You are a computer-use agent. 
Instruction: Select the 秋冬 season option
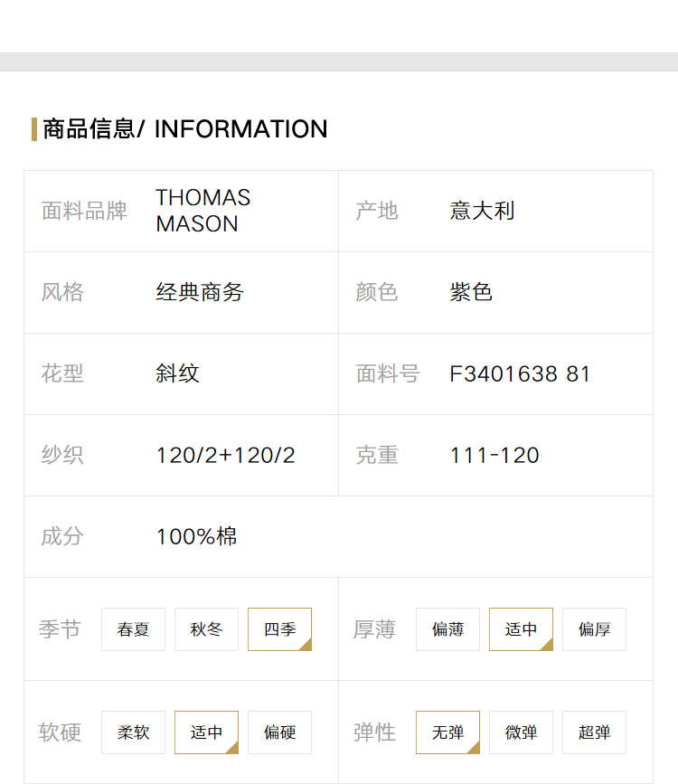[206, 629]
